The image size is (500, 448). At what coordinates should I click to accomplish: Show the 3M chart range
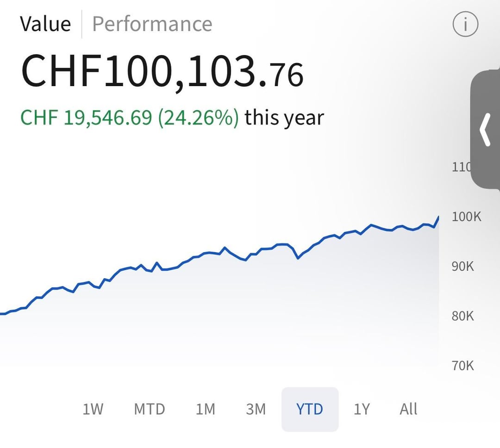pos(256,409)
